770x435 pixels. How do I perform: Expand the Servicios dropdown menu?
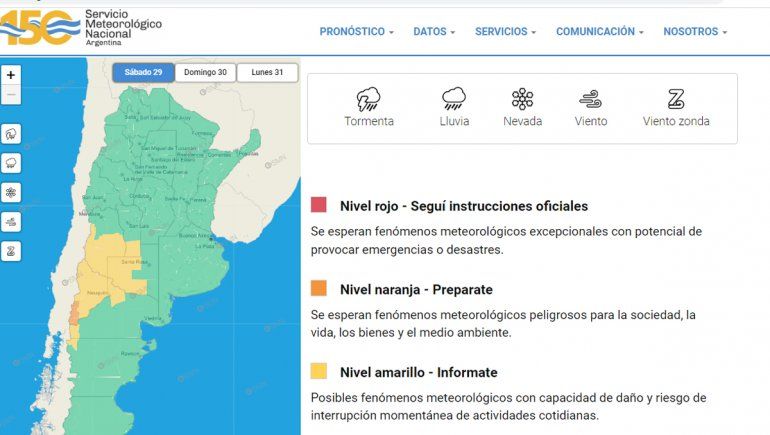point(505,32)
